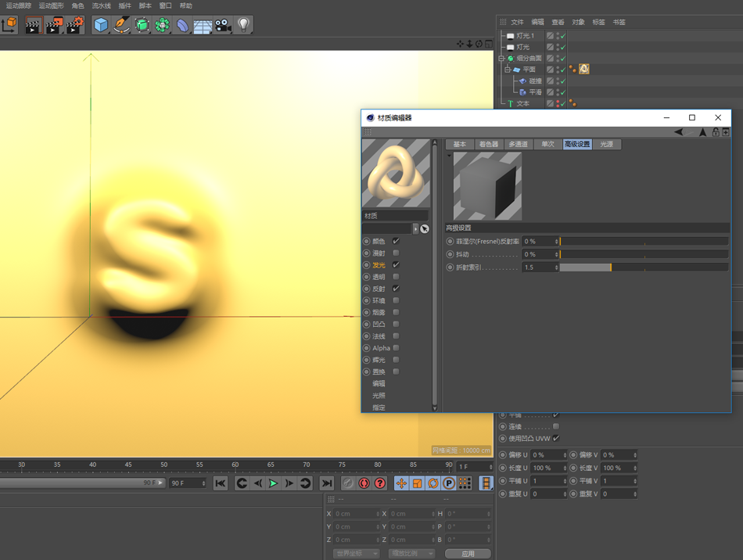
Task: Adjust the 菲涅尔(Fresnel)反射率 slider
Action: point(644,242)
